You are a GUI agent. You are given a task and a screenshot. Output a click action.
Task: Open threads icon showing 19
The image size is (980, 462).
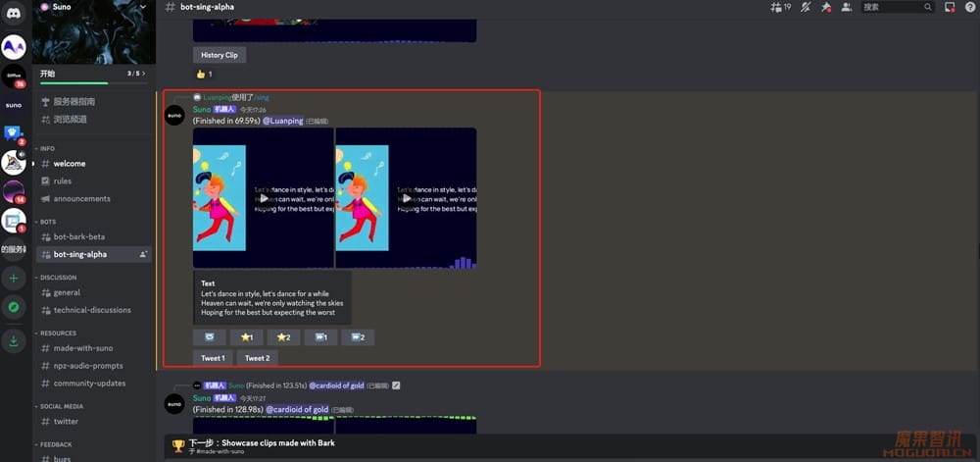(x=780, y=7)
